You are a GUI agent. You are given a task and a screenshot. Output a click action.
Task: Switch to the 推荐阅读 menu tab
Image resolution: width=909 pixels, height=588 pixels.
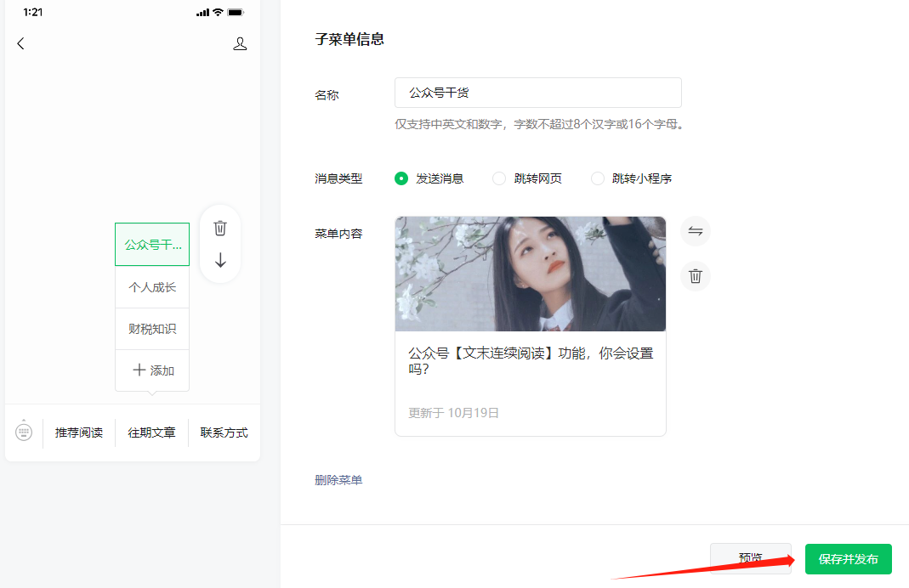78,433
